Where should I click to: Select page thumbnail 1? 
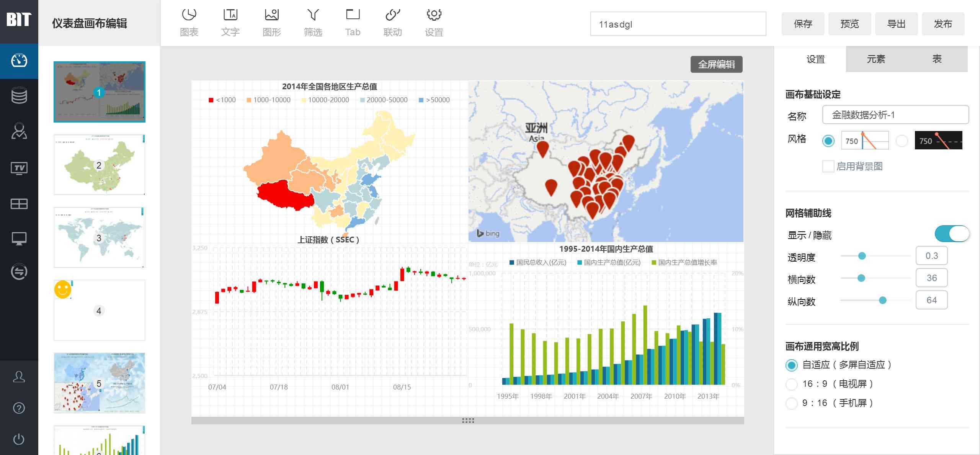pyautogui.click(x=100, y=92)
